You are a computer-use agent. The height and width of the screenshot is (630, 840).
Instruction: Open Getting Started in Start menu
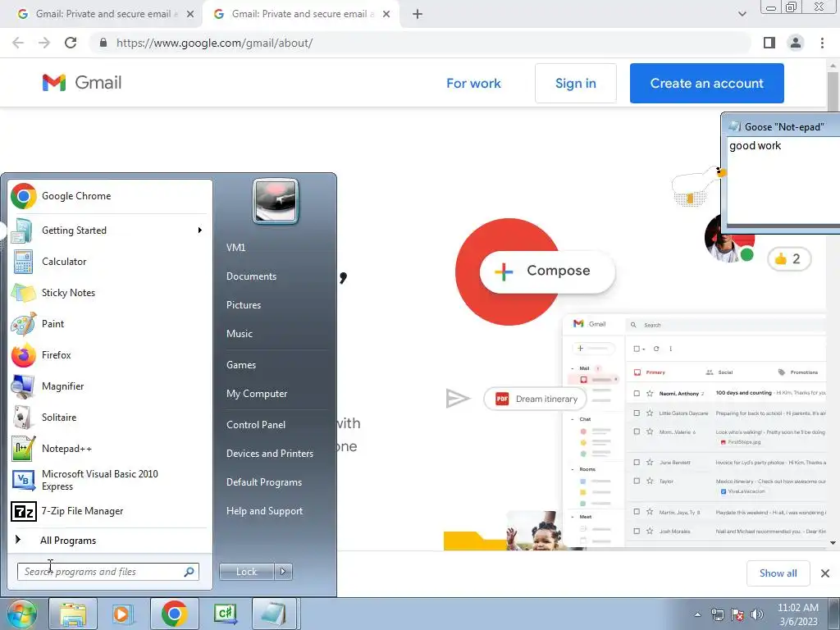pyautogui.click(x=110, y=231)
